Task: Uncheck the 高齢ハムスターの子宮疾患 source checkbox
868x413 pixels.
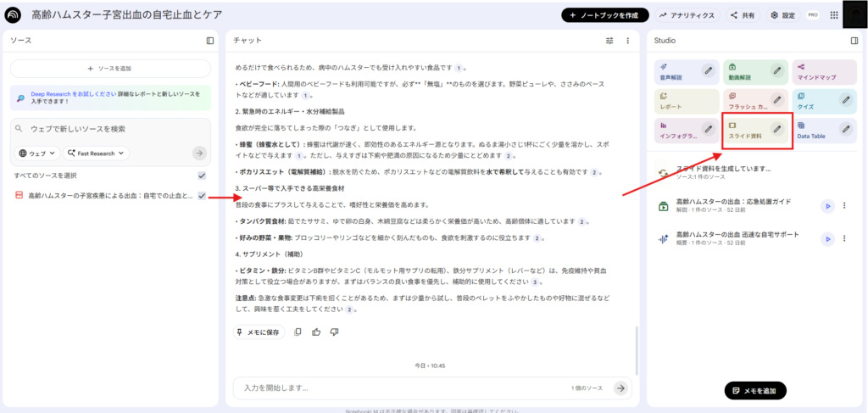Action: point(202,196)
